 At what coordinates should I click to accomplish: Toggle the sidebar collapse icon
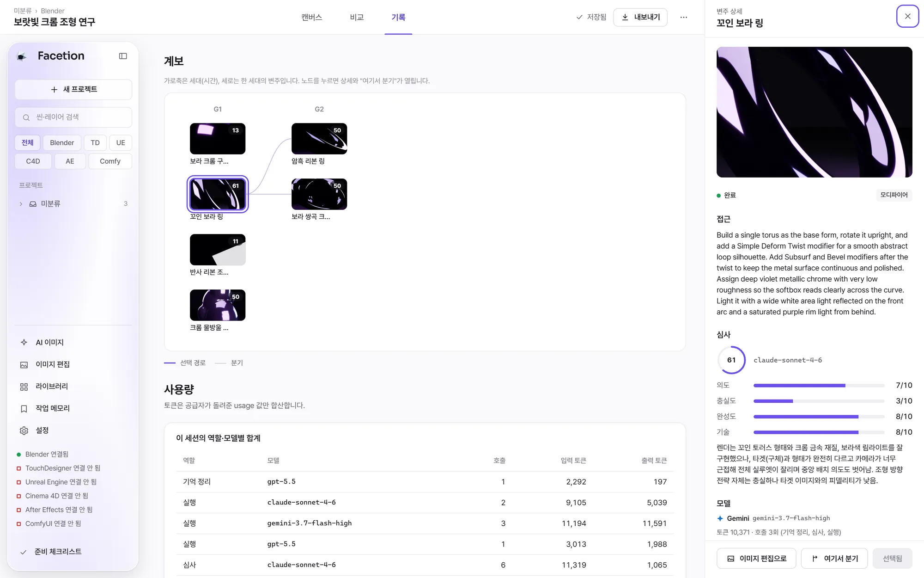[x=123, y=56]
